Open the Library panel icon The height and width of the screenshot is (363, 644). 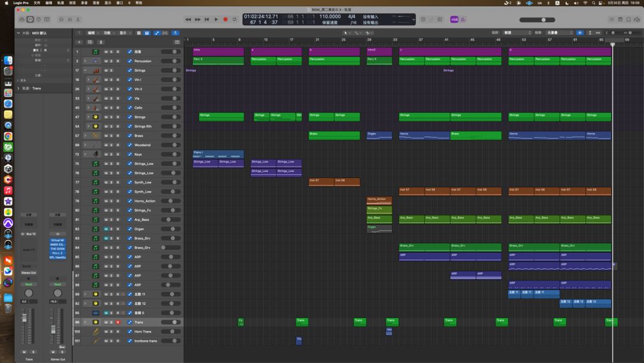(x=22, y=19)
